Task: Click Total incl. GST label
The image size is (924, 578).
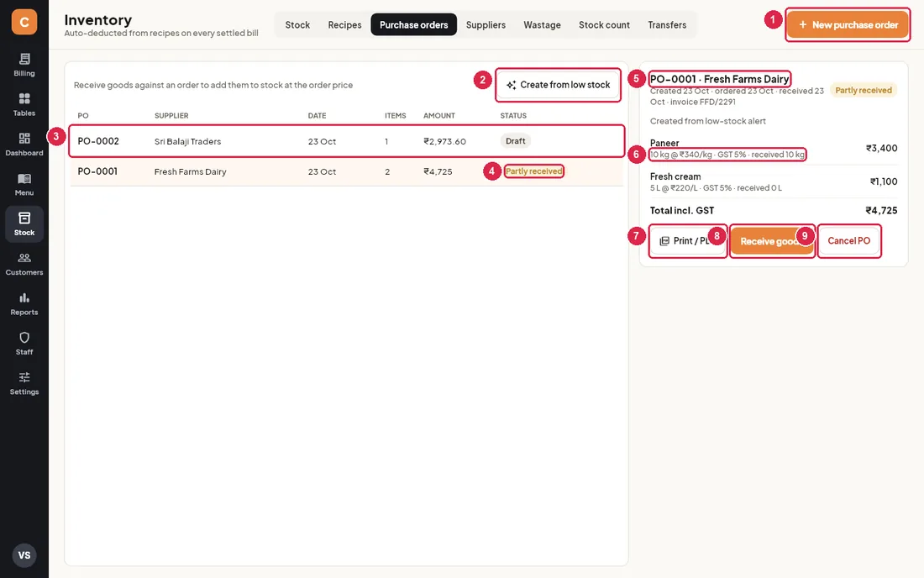Action: [682, 210]
